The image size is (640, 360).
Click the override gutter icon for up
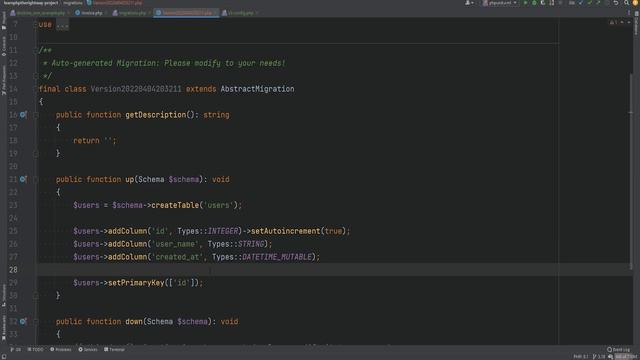(23, 179)
